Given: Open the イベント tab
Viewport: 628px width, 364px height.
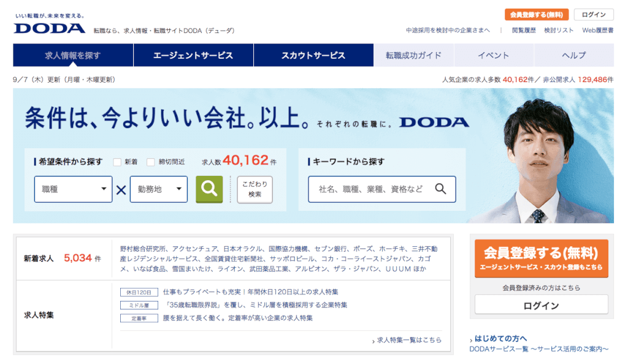Looking at the screenshot, I should [x=494, y=55].
